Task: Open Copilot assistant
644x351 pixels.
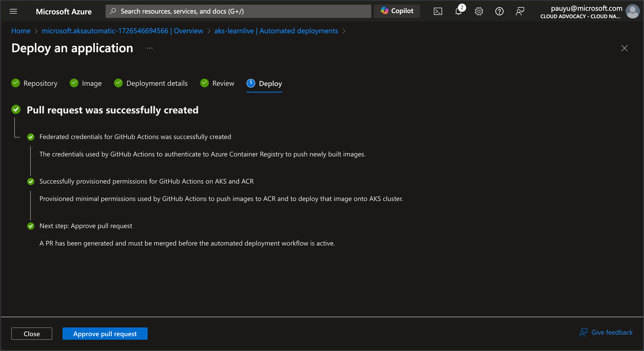Action: coord(397,11)
